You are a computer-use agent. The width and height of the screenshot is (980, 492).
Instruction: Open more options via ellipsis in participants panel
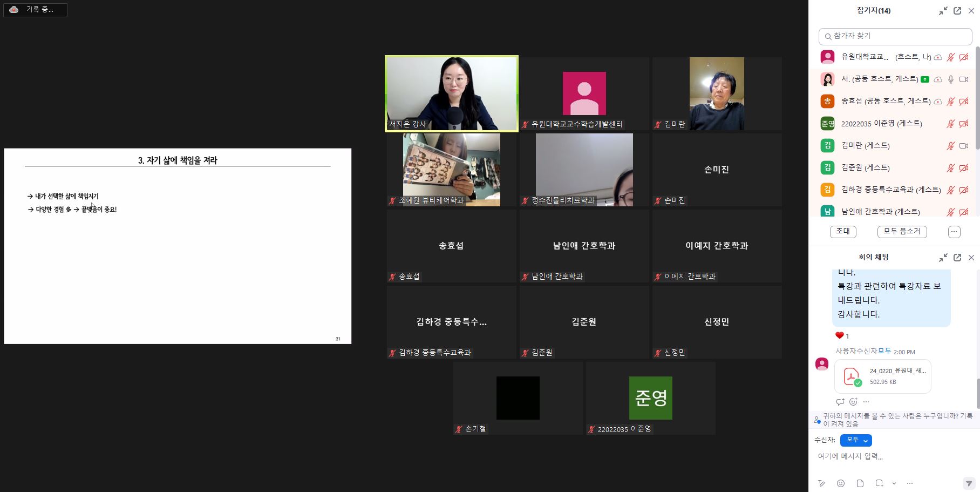click(954, 231)
